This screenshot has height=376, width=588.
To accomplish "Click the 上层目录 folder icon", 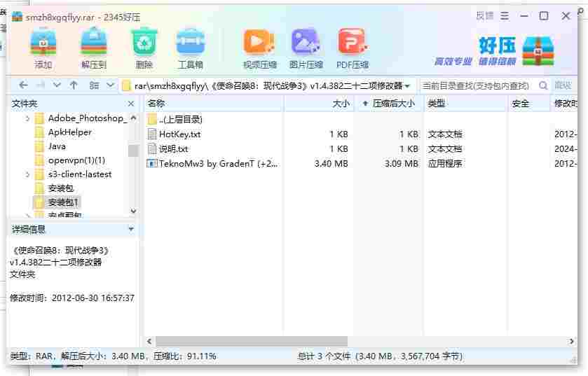I will tap(152, 119).
